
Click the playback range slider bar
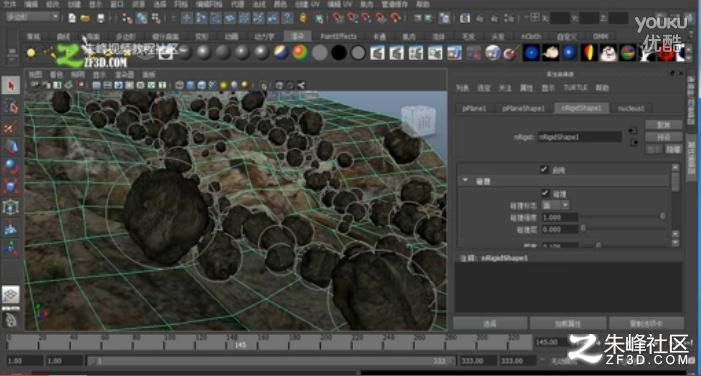click(270, 360)
